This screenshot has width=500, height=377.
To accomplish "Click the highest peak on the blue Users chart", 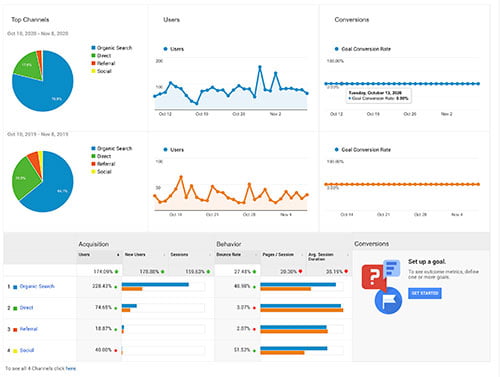I will (260, 67).
